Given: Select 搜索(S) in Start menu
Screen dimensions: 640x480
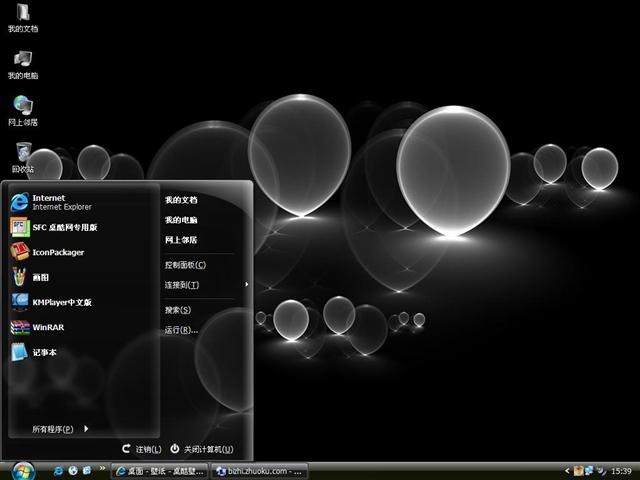Looking at the screenshot, I should click(x=178, y=310).
